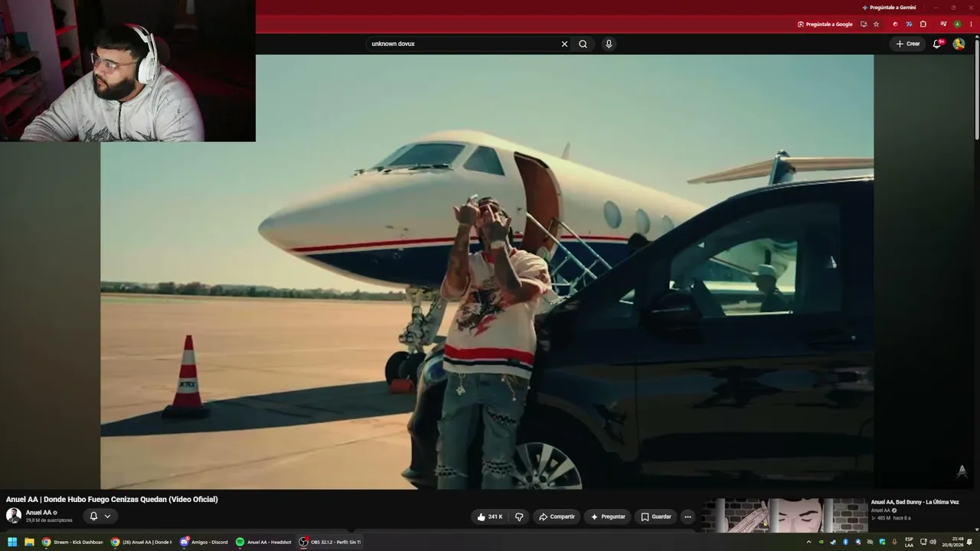Click the search field containing 'unknown dovux'

coord(463,44)
